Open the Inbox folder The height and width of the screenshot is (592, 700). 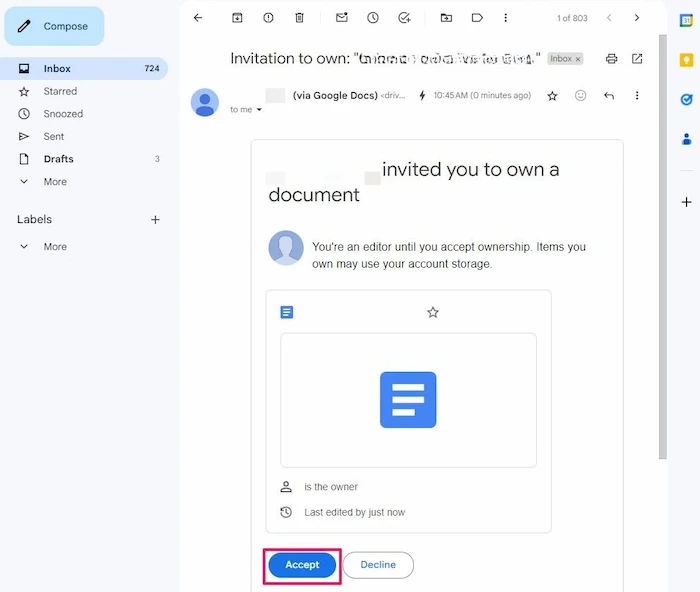84,68
